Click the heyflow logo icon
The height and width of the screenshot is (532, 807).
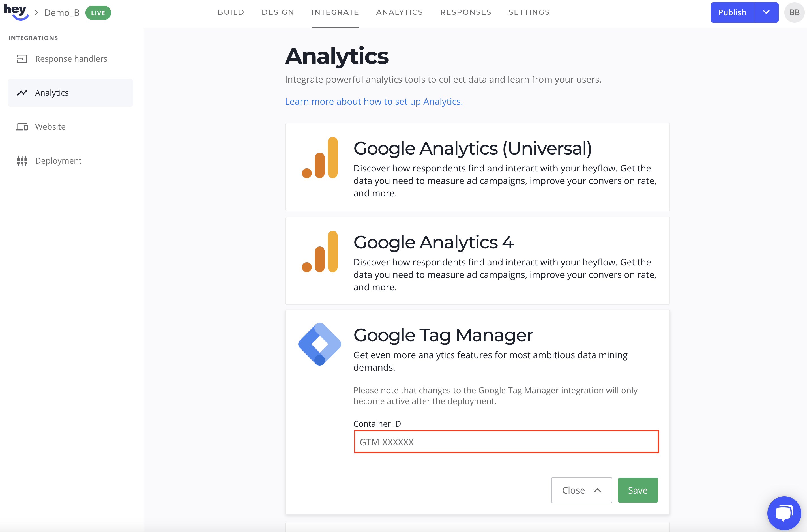16,12
